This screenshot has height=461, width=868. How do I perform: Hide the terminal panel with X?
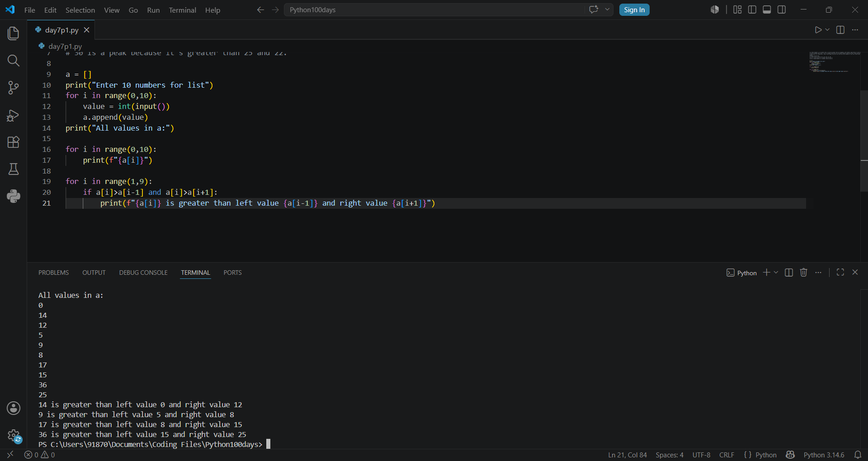[855, 273]
